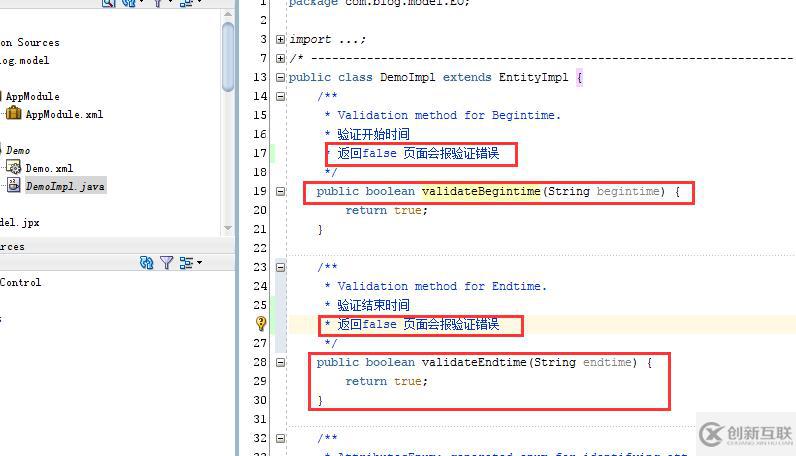This screenshot has height=456, width=796.
Task: Click 'return true;' on line 20
Action: pyautogui.click(x=386, y=210)
